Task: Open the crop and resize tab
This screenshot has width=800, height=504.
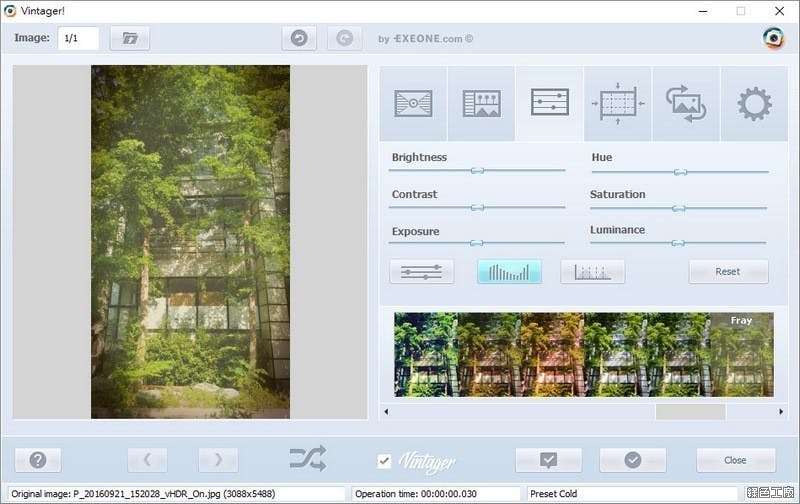Action: 618,104
